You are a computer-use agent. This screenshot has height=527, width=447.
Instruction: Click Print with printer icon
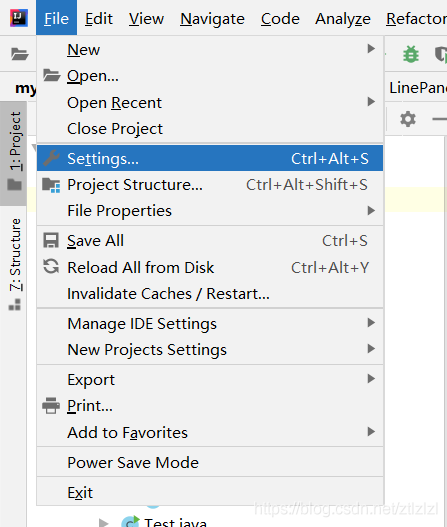pos(210,406)
